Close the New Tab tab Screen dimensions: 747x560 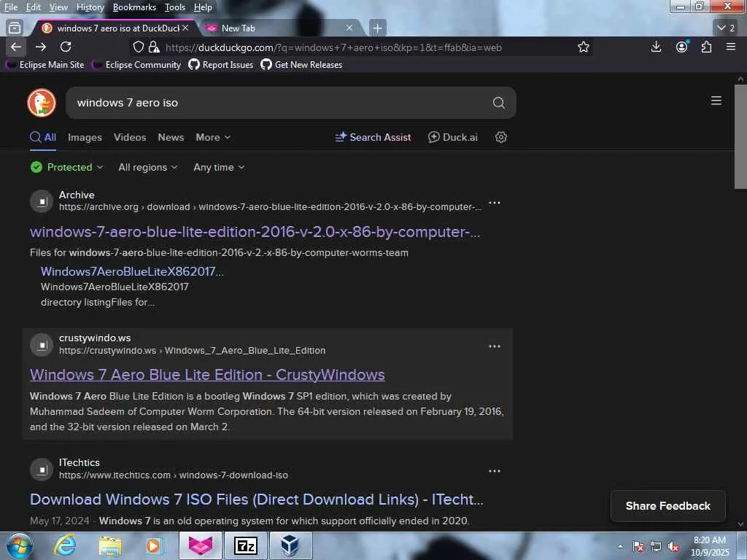point(349,28)
